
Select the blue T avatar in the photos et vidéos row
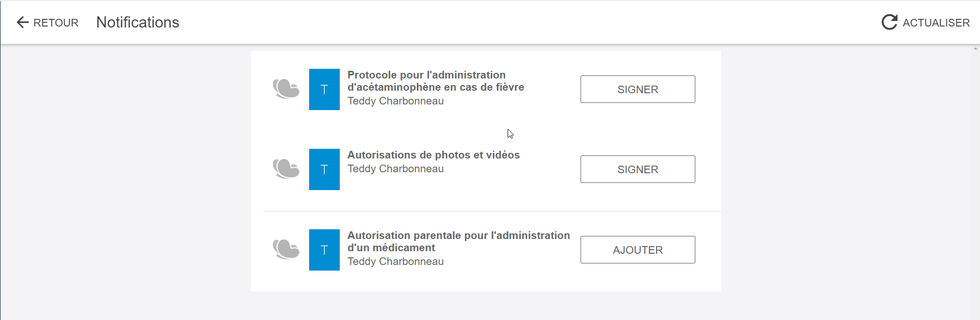click(x=324, y=169)
